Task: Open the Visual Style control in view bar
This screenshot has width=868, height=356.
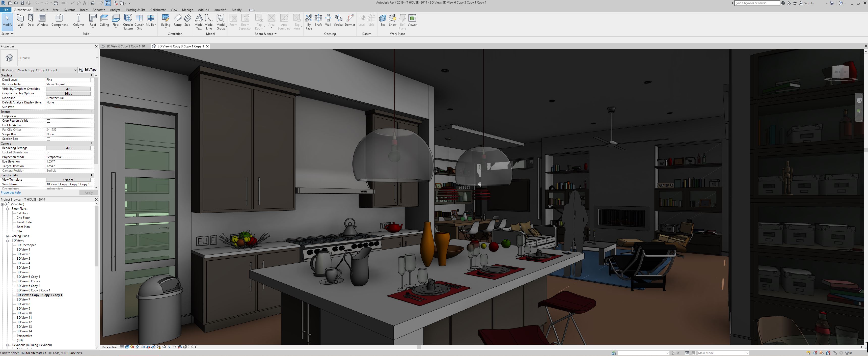Action: coord(127,347)
